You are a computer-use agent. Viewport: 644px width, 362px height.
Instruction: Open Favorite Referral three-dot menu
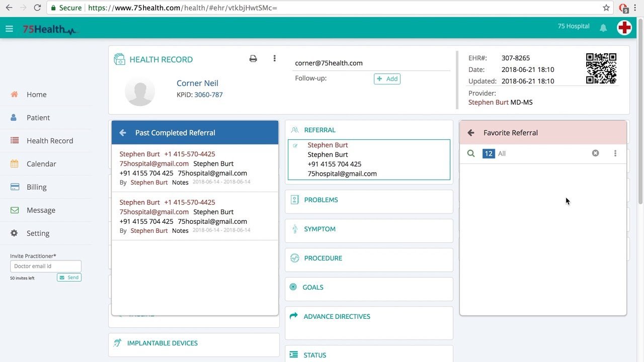[615, 153]
